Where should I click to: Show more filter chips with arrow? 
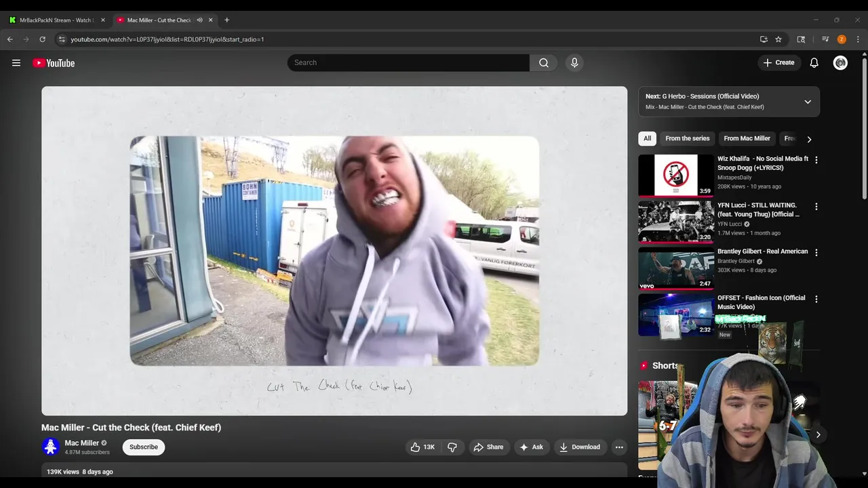coord(809,139)
